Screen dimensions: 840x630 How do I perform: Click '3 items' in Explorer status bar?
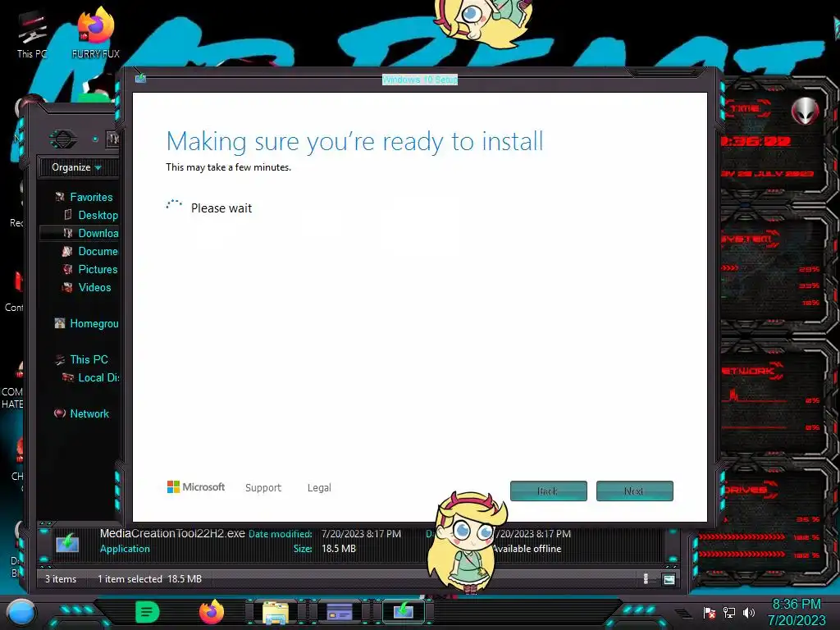(61, 579)
